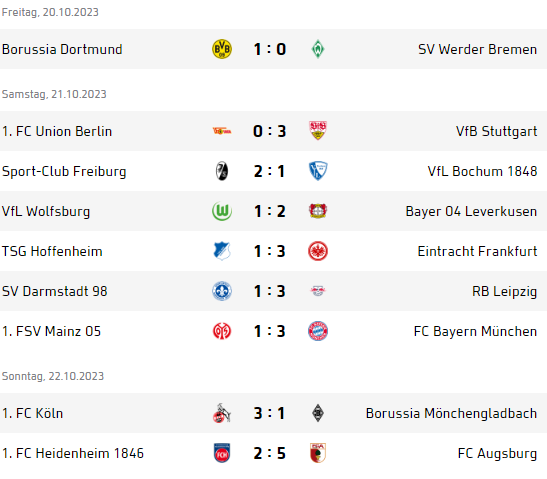Open the TSG Hoffenheim blue crest
Screen dimensions: 547x479
point(222,251)
